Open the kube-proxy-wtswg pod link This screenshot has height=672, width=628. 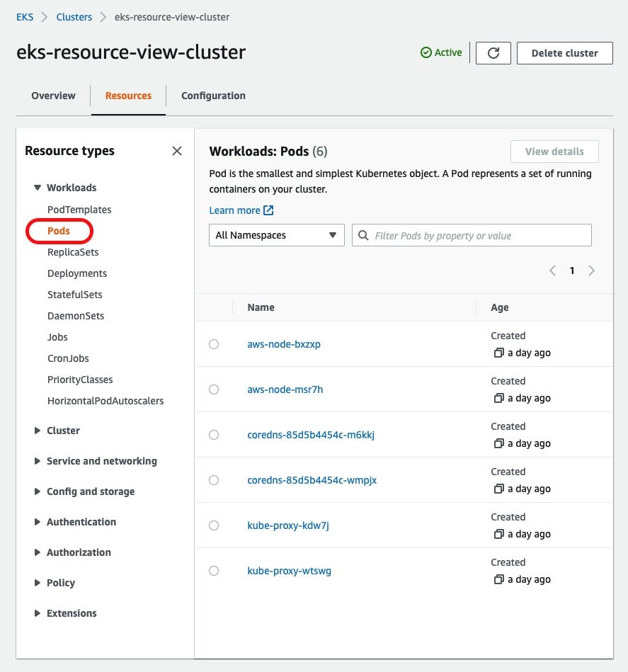tap(289, 571)
